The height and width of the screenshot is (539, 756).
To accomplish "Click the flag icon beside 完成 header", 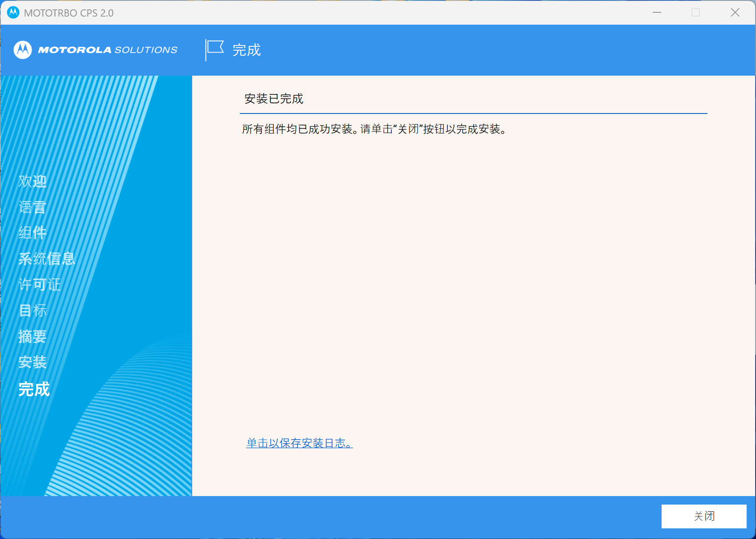I will [215, 50].
